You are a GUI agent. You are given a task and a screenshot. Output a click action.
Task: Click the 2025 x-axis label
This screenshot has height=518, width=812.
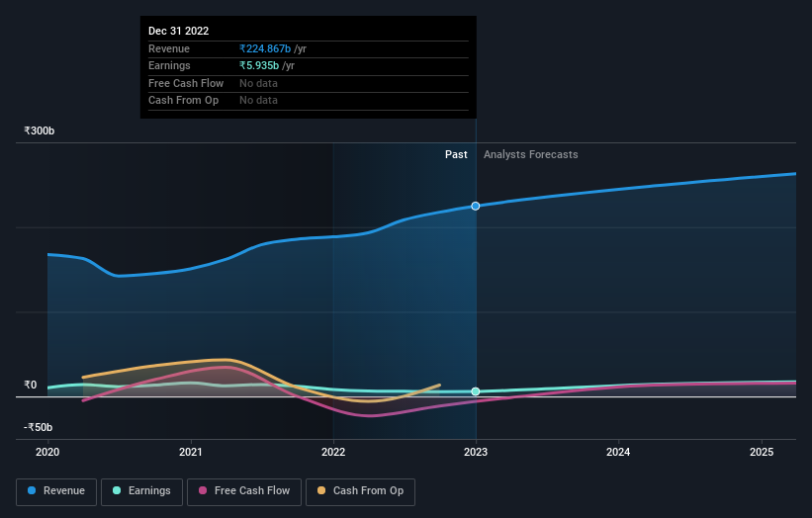(x=762, y=452)
